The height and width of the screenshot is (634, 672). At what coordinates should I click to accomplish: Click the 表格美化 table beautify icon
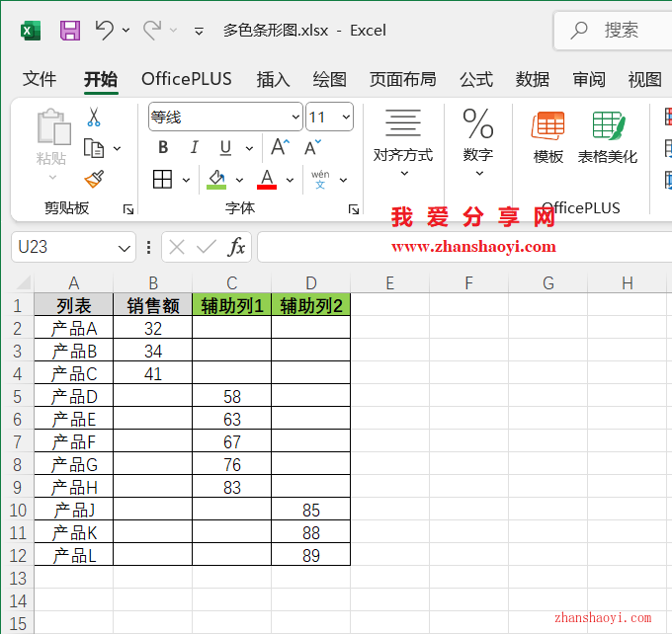[608, 138]
